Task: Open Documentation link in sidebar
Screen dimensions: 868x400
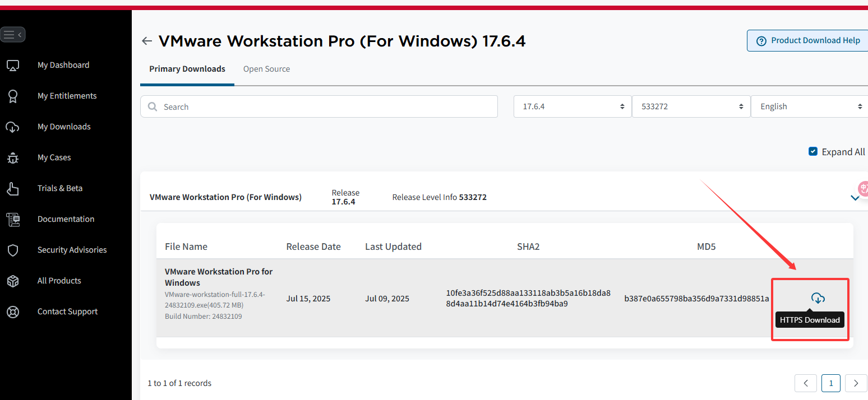Action: (66, 219)
